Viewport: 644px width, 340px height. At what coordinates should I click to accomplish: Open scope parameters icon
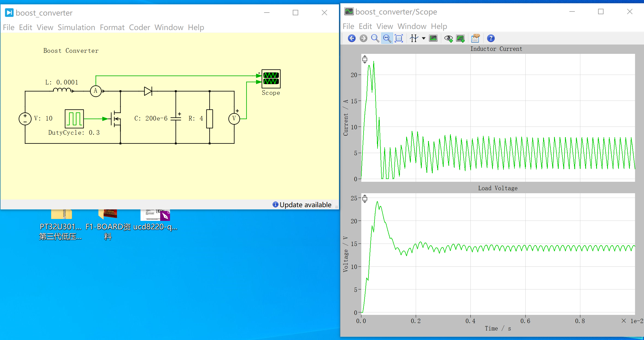tap(475, 38)
